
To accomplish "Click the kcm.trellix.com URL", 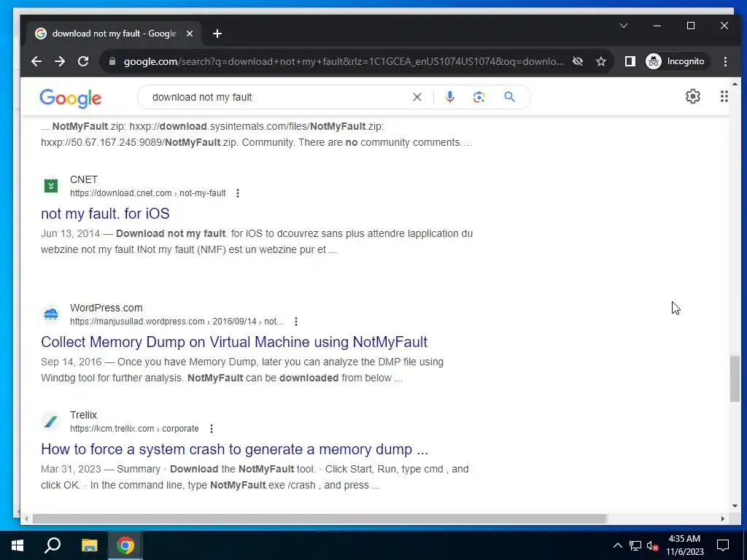I will [134, 429].
